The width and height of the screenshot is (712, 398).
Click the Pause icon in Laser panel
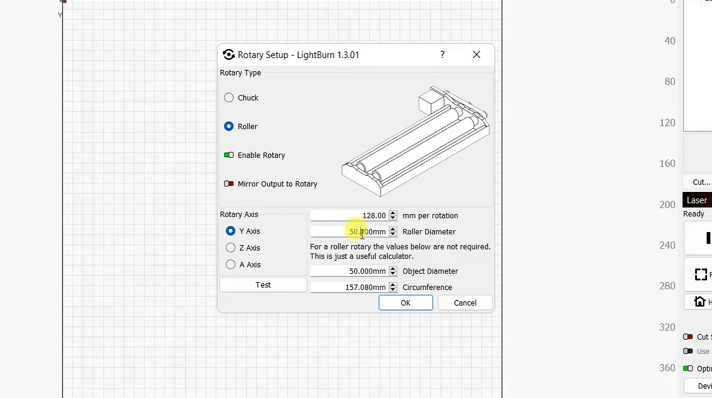(x=708, y=238)
